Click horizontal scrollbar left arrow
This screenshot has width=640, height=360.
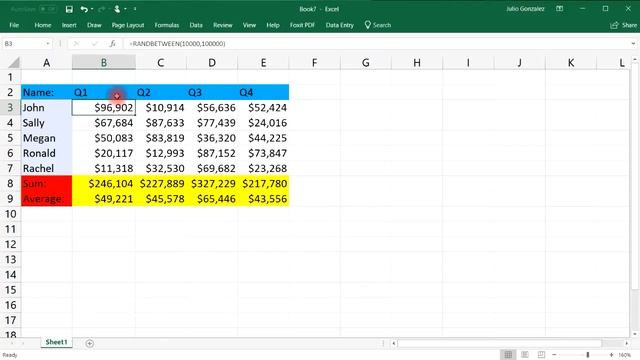[394, 343]
